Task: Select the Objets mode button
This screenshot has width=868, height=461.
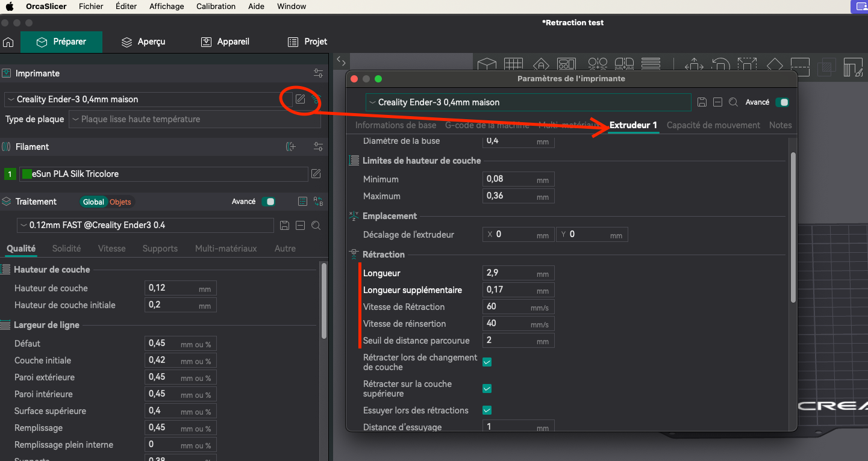Action: point(120,202)
